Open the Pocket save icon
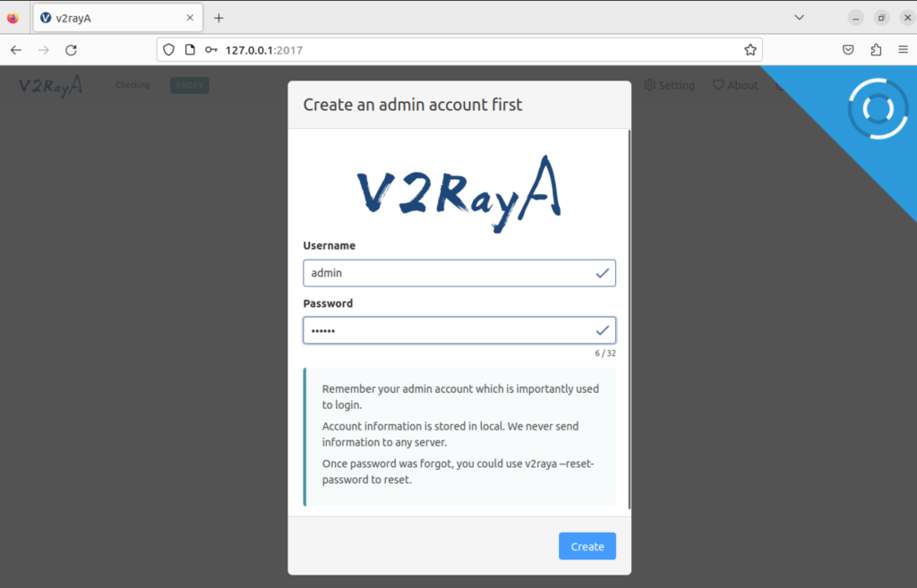Screen dimensions: 917x588 pos(848,50)
